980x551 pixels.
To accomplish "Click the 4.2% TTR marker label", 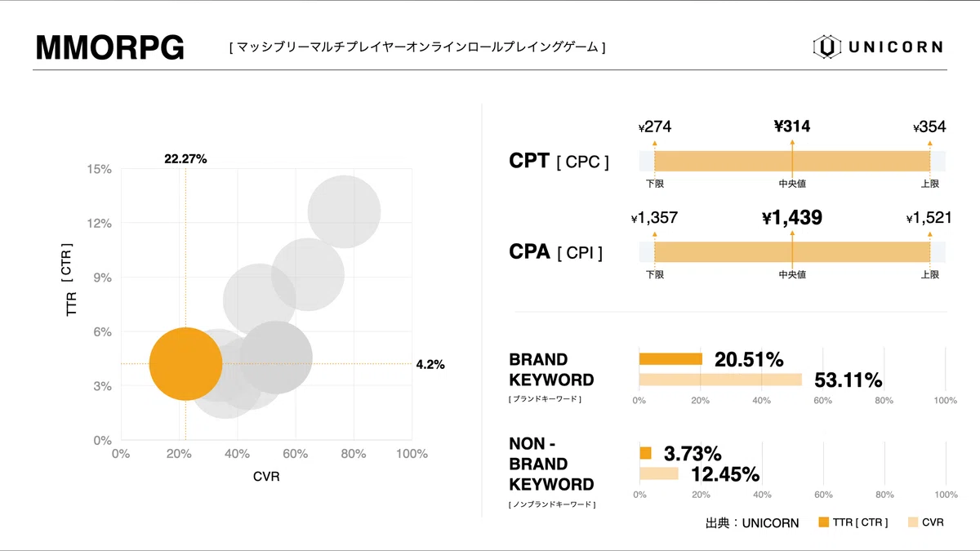I will pos(430,365).
